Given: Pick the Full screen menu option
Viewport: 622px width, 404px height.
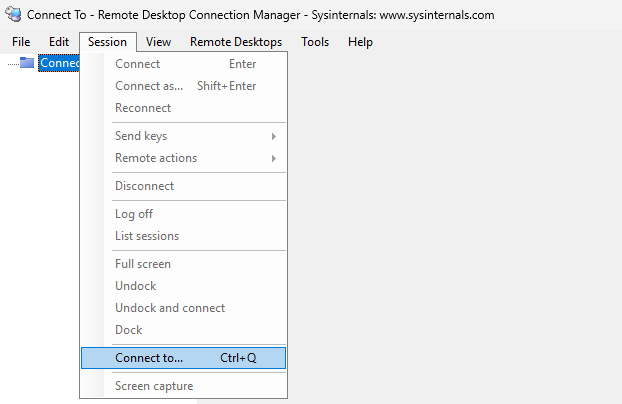Looking at the screenshot, I should coord(143,264).
